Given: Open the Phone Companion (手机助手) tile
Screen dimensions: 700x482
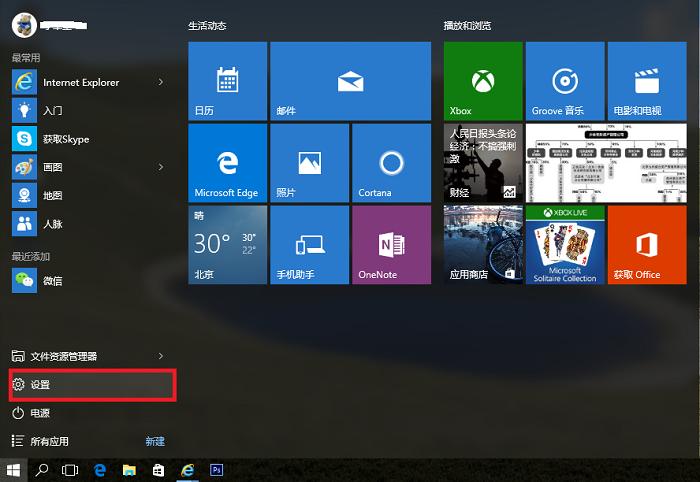Looking at the screenshot, I should pos(309,245).
